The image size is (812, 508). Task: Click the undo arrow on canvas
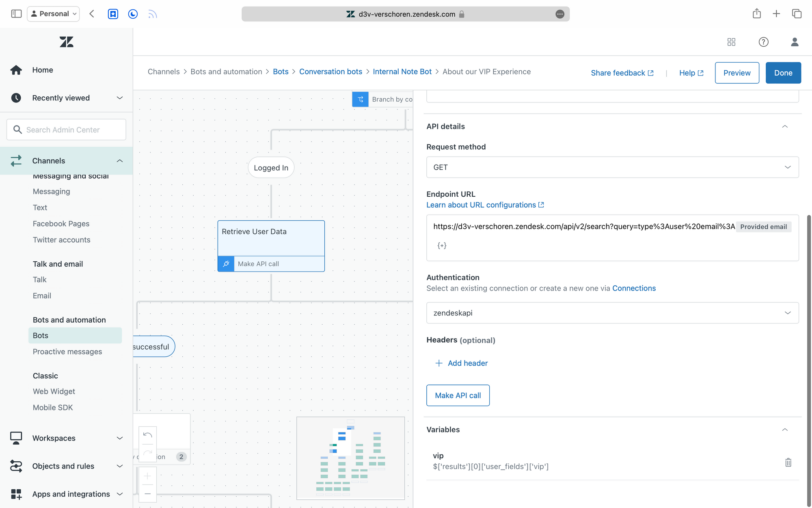click(148, 435)
